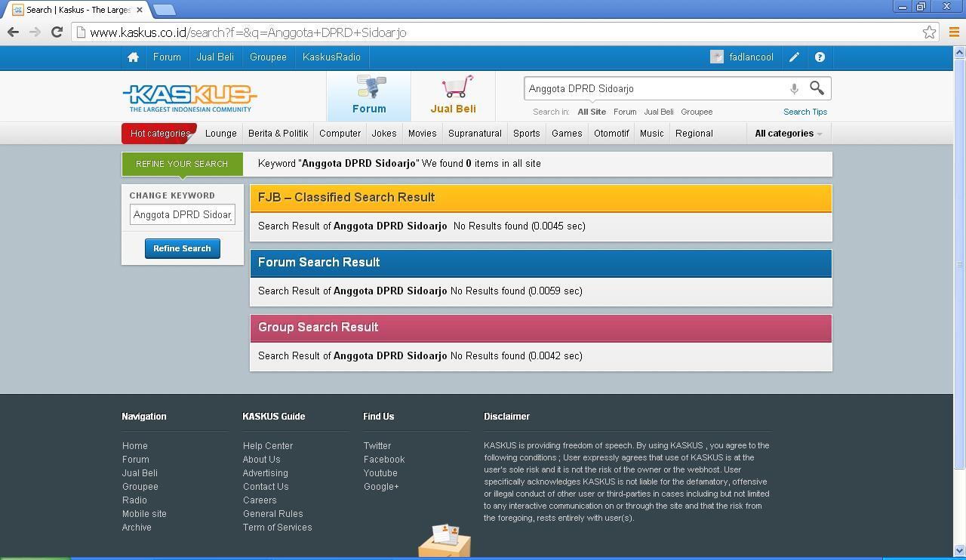966x560 pixels.
Task: Open Advertising footer link
Action: [266, 473]
